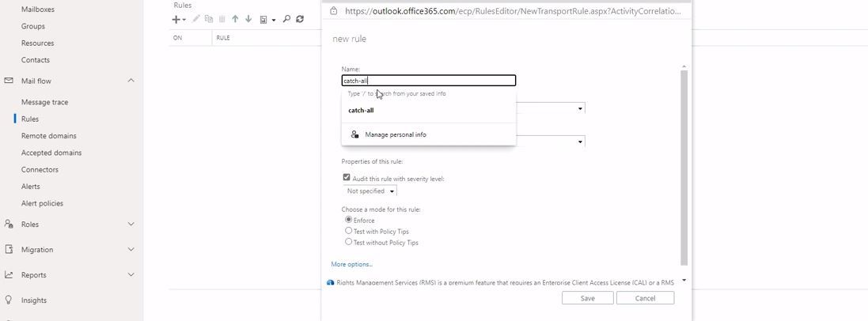Select Test with Policy Tips radio button
The height and width of the screenshot is (321, 868).
(x=349, y=231)
